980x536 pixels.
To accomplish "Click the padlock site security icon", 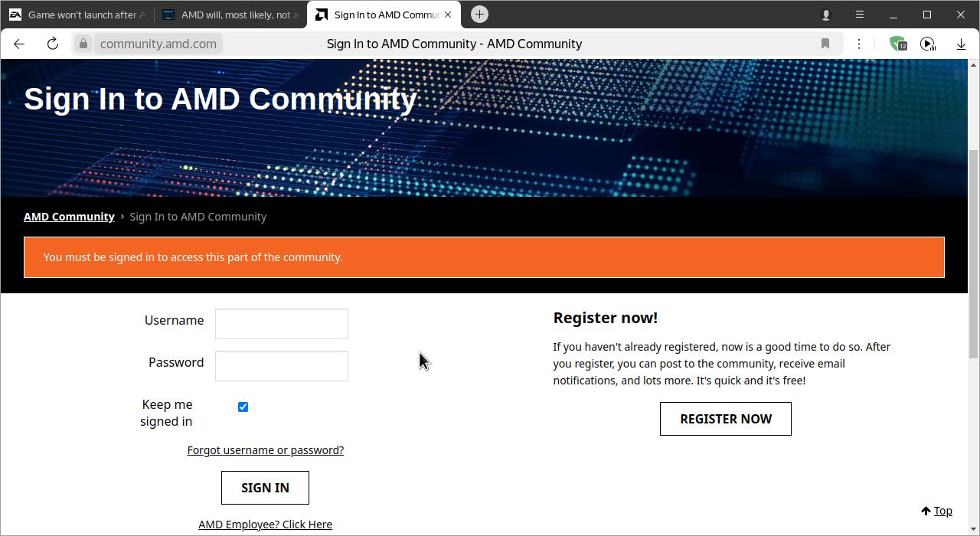I will click(x=83, y=44).
